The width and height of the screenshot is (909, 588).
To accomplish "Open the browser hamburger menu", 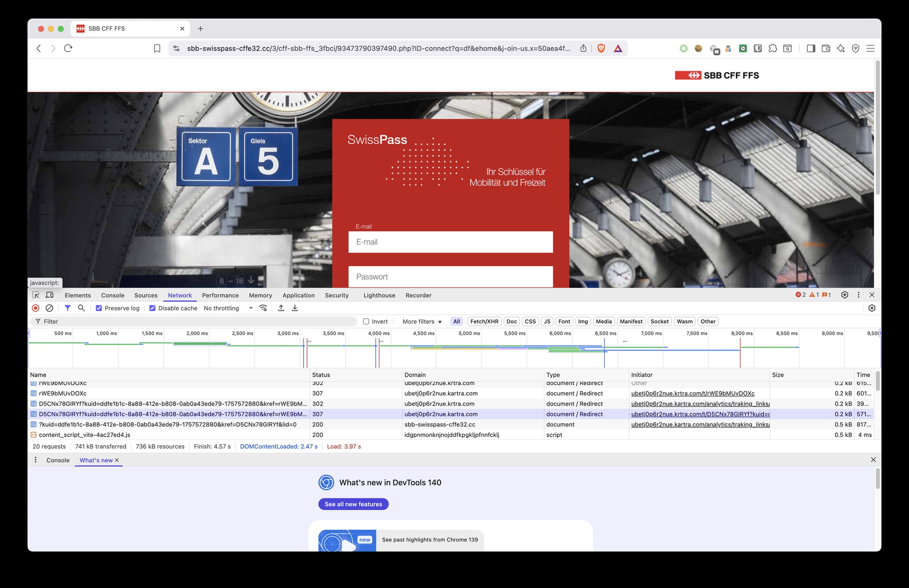I will pos(870,49).
